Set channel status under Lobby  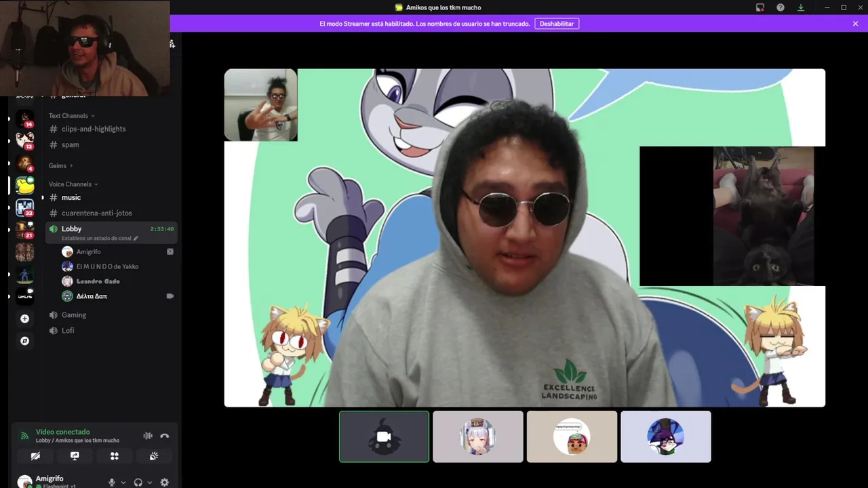[100, 239]
